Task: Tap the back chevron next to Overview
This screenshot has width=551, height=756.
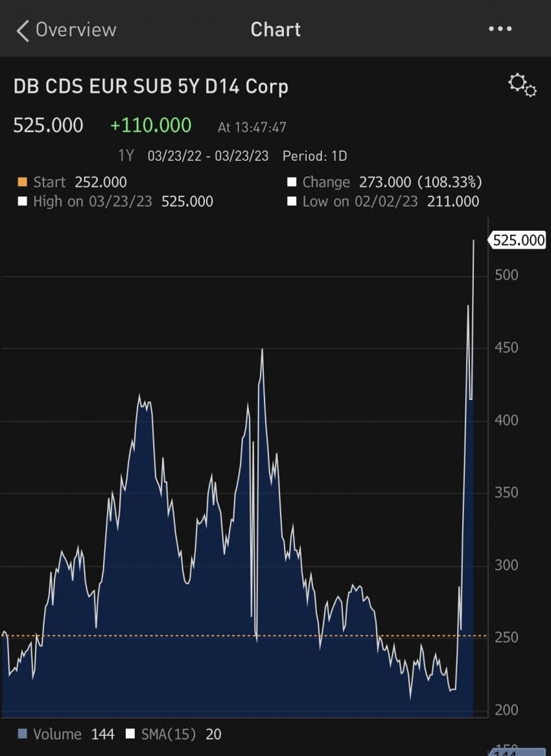Action: click(23, 30)
